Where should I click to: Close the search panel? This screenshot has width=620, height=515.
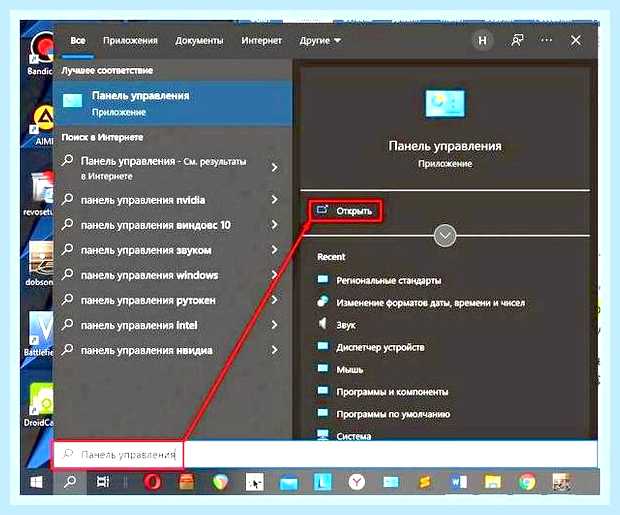point(576,40)
